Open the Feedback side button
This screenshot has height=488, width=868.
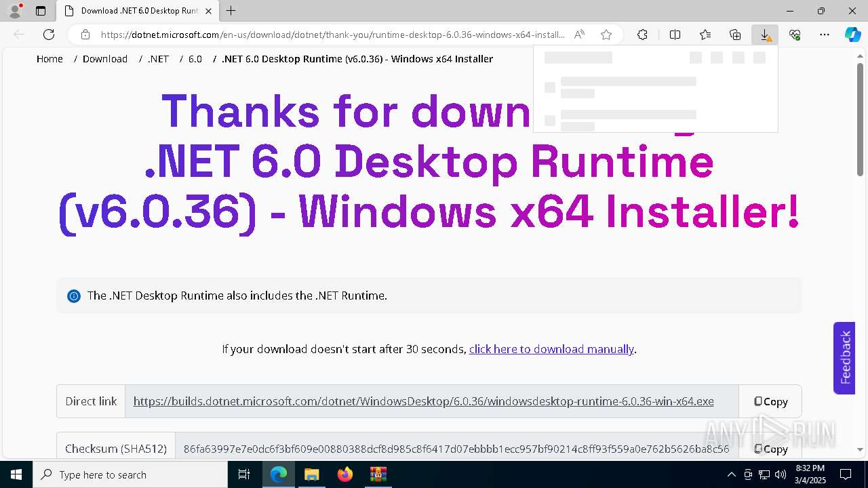click(x=844, y=358)
